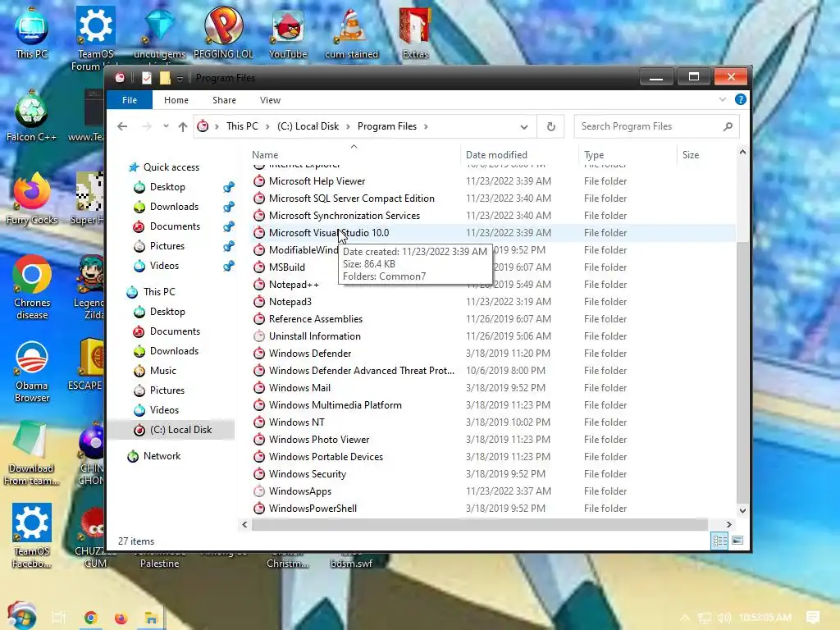Open the Firefox shortcut labeled Furry Cocks
The width and height of the screenshot is (840, 630).
pos(32,199)
